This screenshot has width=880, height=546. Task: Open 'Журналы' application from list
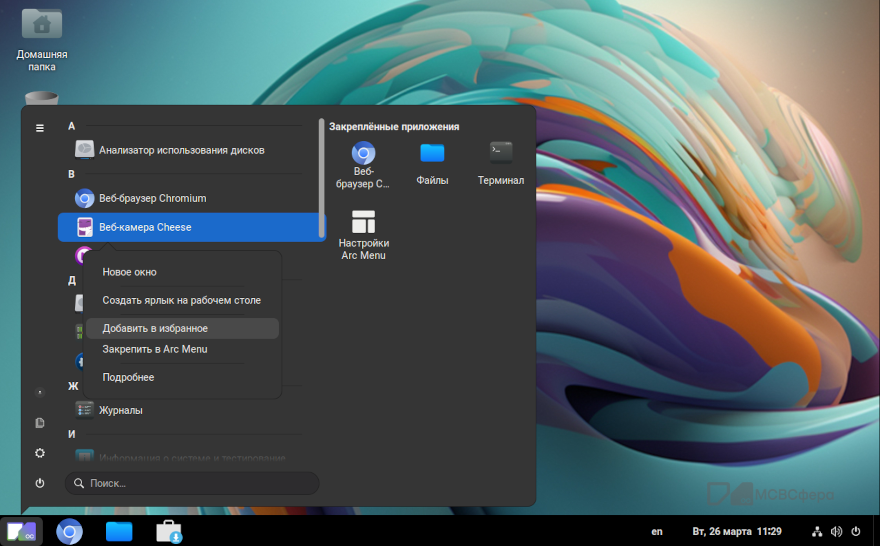[x=120, y=410]
